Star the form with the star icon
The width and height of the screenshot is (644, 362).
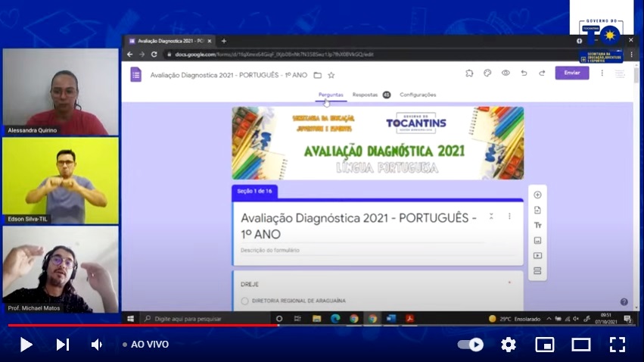[331, 75]
